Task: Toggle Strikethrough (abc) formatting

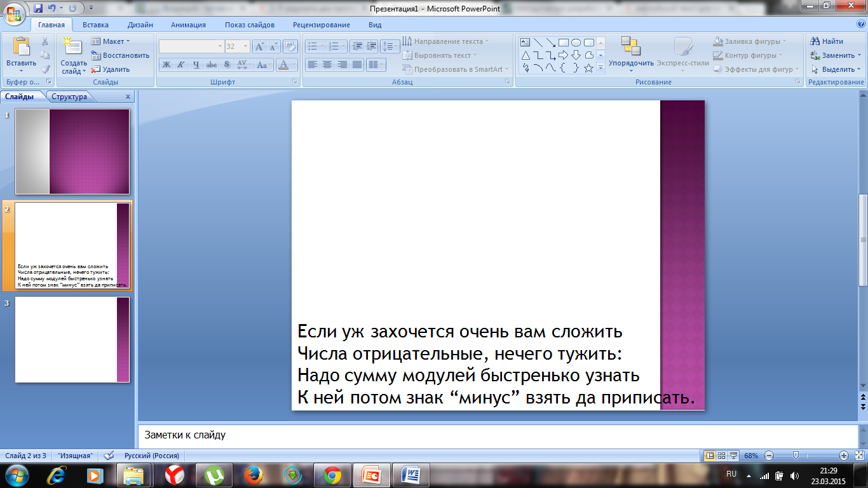Action: coord(212,65)
